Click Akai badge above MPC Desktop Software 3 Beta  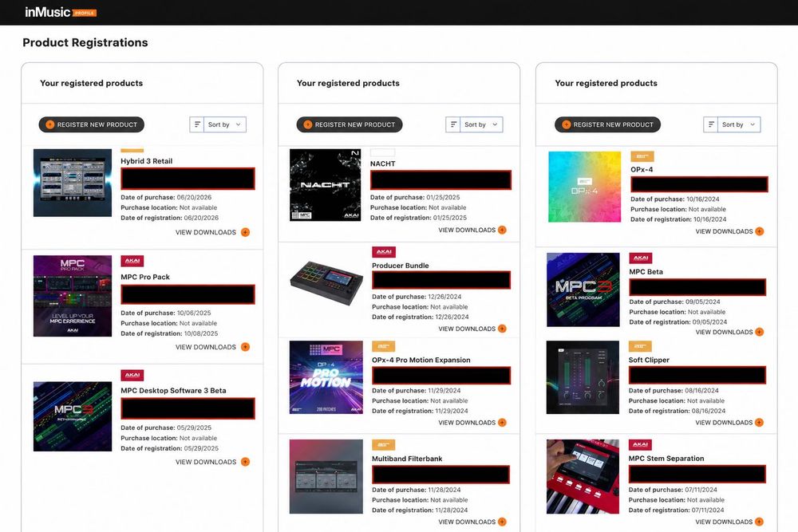(132, 375)
